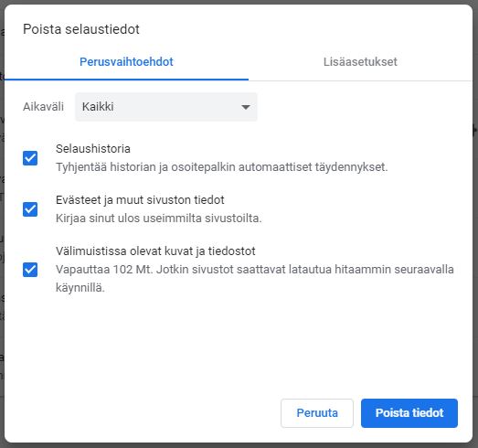Uncheck Välimuistissa olevat kuvat ja tiedostot checkbox
478x448 pixels.
(30, 270)
